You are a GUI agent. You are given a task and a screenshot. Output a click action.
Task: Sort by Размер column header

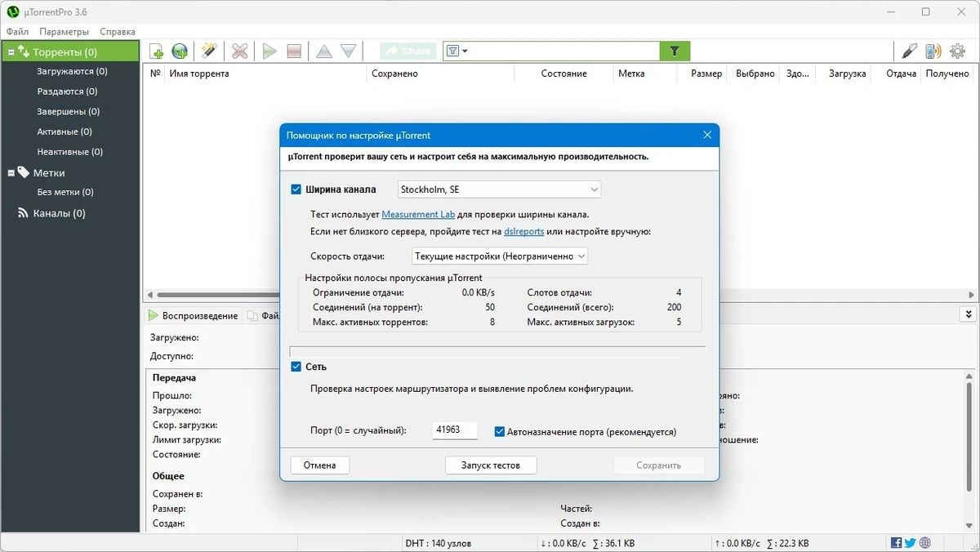click(x=706, y=73)
